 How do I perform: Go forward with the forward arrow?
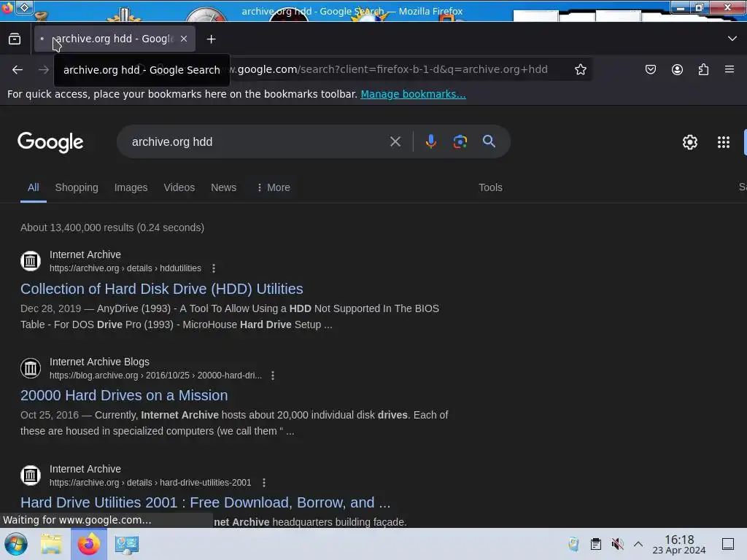tap(44, 69)
